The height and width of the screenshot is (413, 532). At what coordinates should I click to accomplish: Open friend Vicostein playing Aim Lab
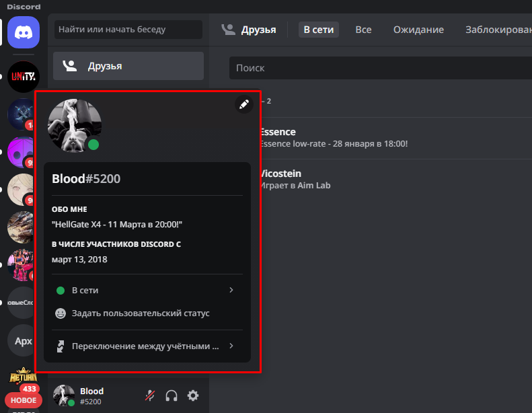[396, 180]
